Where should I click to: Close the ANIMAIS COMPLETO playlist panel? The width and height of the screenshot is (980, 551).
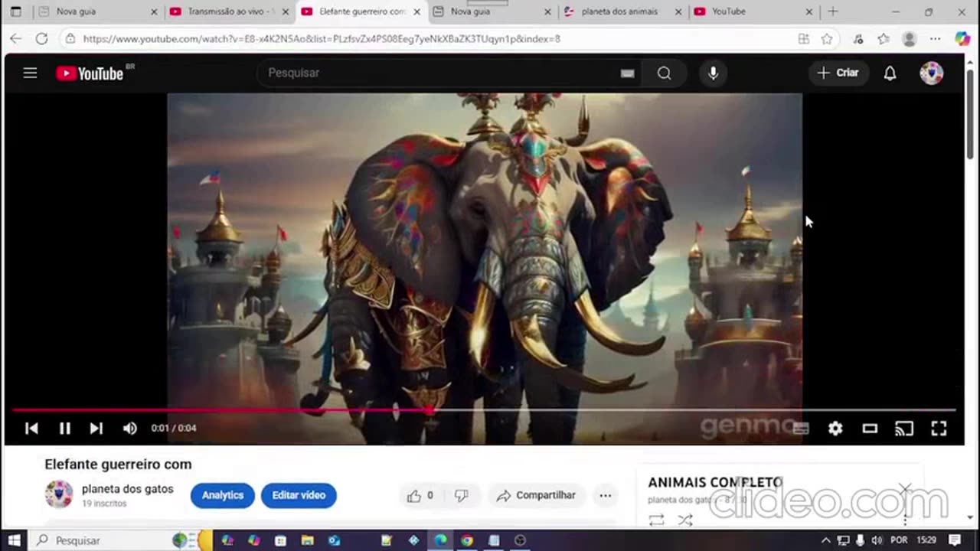click(906, 488)
